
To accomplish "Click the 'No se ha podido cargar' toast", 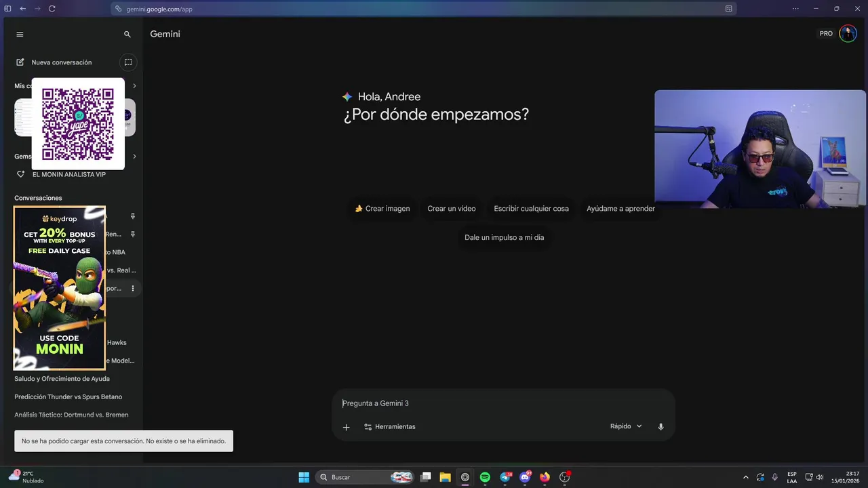I will pos(123,441).
